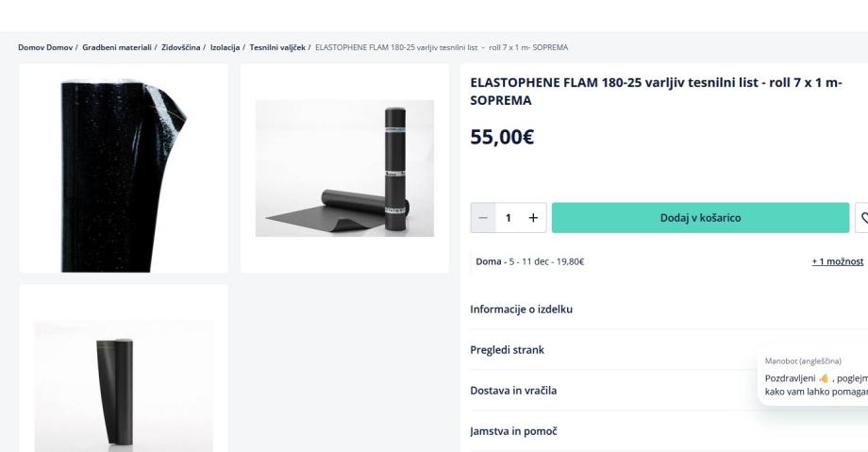View the unrolled black membrane photo
This screenshot has height=452, width=868.
point(124,168)
